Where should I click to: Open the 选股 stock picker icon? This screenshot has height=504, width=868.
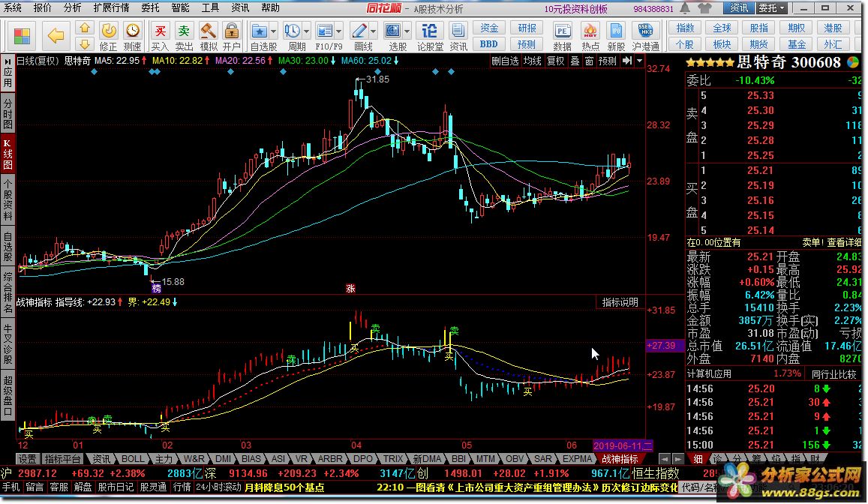tap(392, 31)
